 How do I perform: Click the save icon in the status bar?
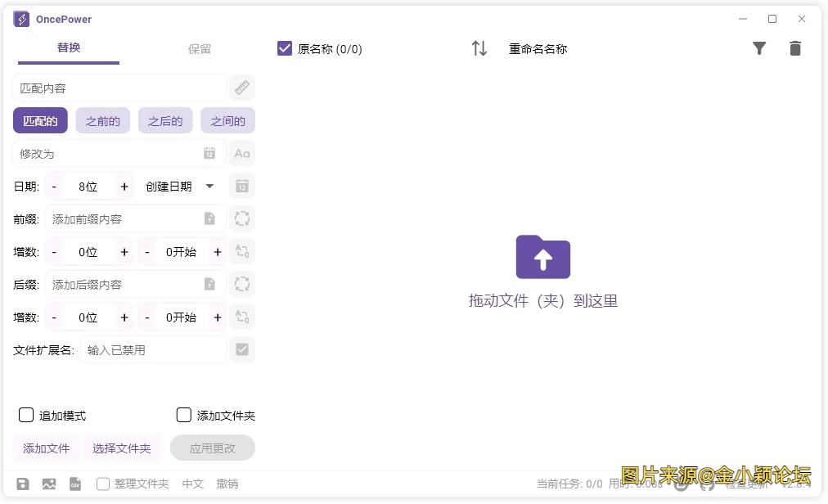pos(23,484)
